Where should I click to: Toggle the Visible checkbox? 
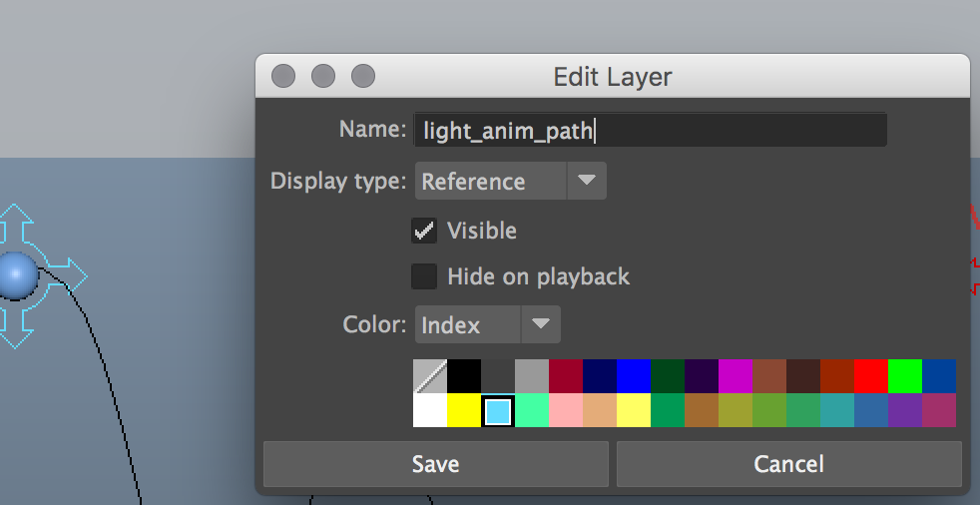click(424, 231)
